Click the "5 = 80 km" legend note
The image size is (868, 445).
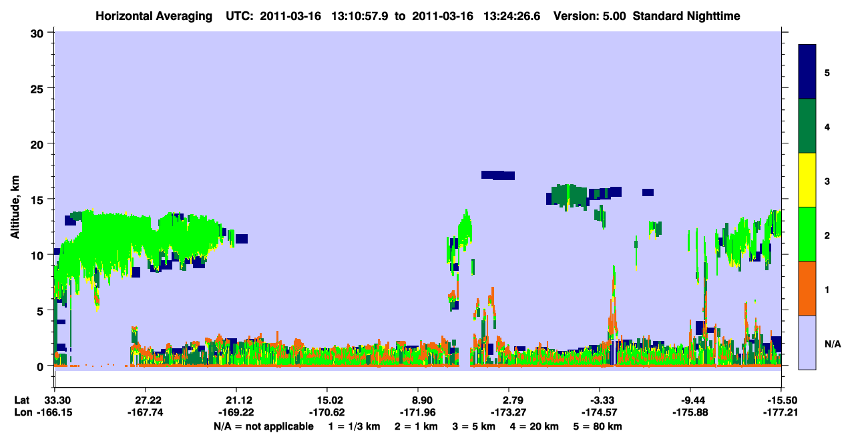[x=598, y=426]
